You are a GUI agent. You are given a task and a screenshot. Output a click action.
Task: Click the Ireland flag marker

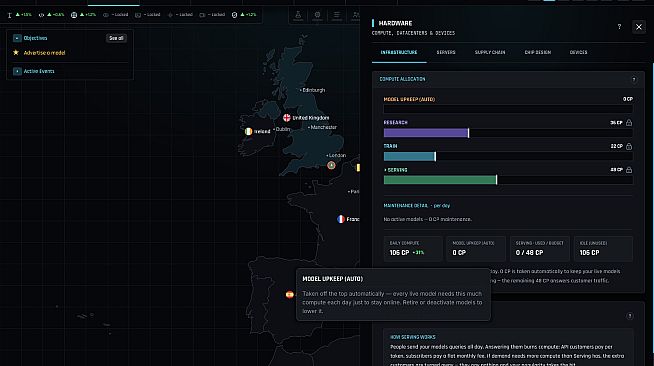coord(249,131)
